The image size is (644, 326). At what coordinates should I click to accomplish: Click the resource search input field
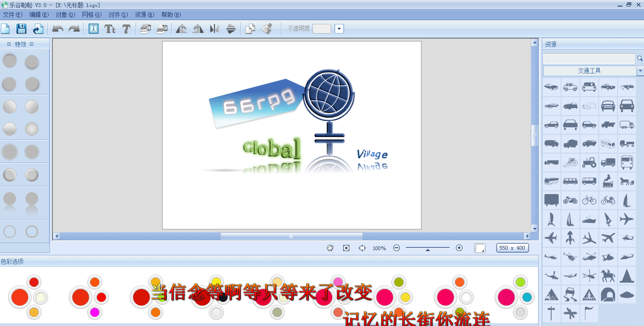point(589,58)
